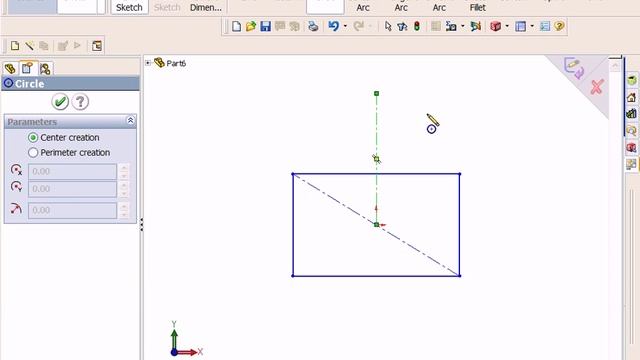Switch to the ConfigurationManager tab

45,69
